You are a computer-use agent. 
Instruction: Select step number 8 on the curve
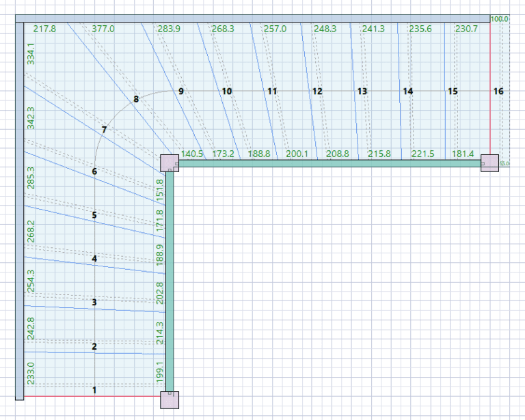(136, 99)
